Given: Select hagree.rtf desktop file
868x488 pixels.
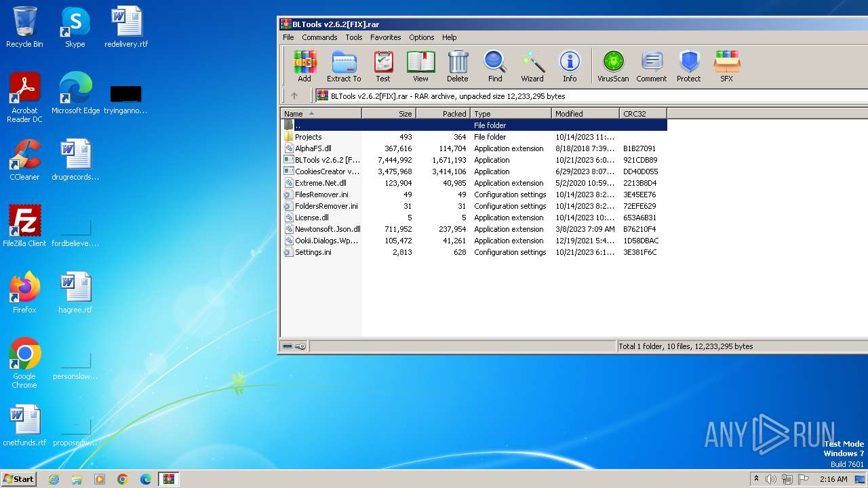Looking at the screenshot, I should [x=75, y=293].
